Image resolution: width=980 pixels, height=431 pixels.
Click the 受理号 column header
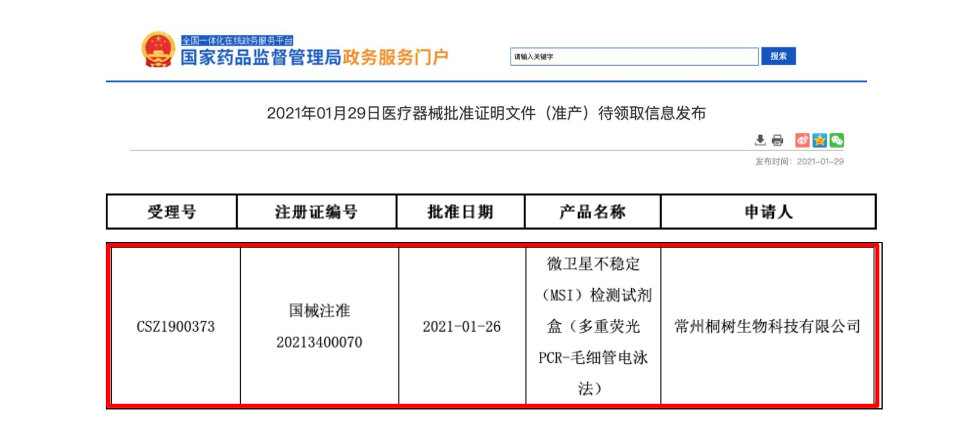coord(171,212)
